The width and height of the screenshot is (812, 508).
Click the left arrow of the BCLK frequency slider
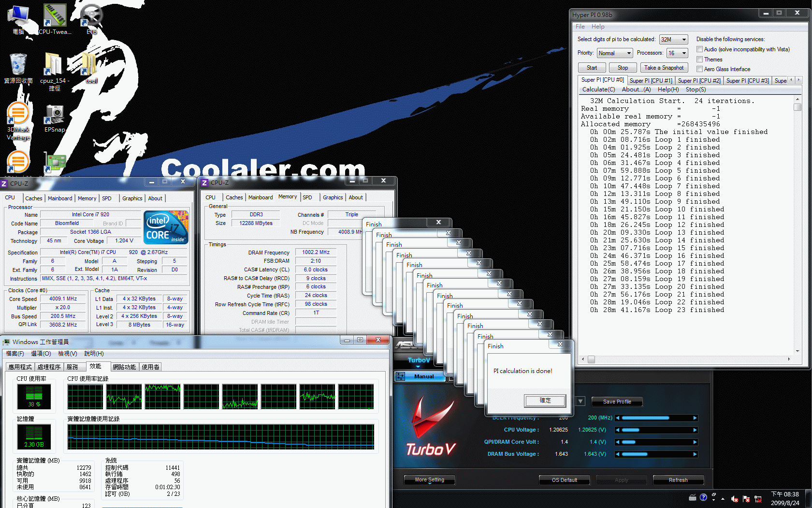pyautogui.click(x=617, y=418)
